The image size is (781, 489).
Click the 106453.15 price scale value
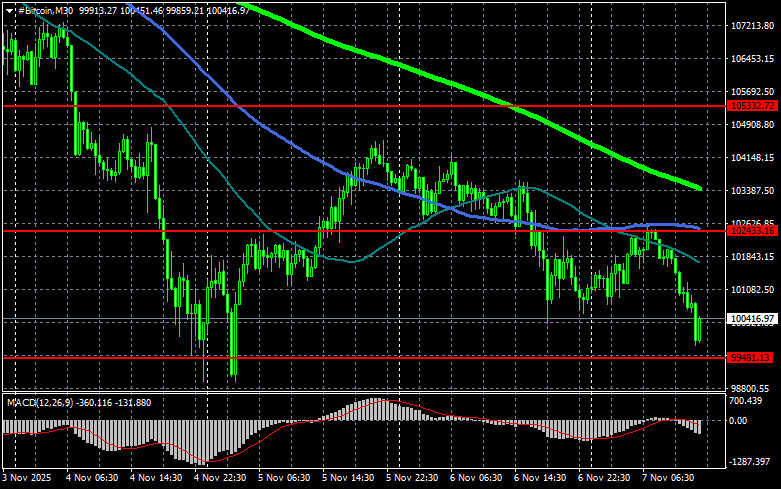752,59
